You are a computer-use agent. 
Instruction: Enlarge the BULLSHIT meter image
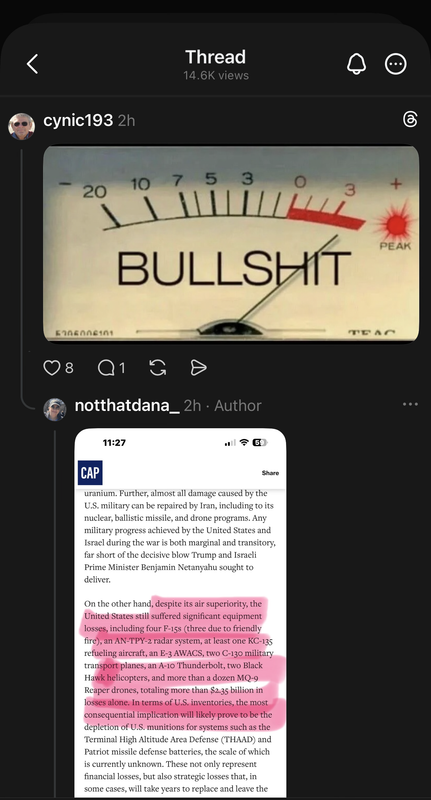[x=231, y=244]
